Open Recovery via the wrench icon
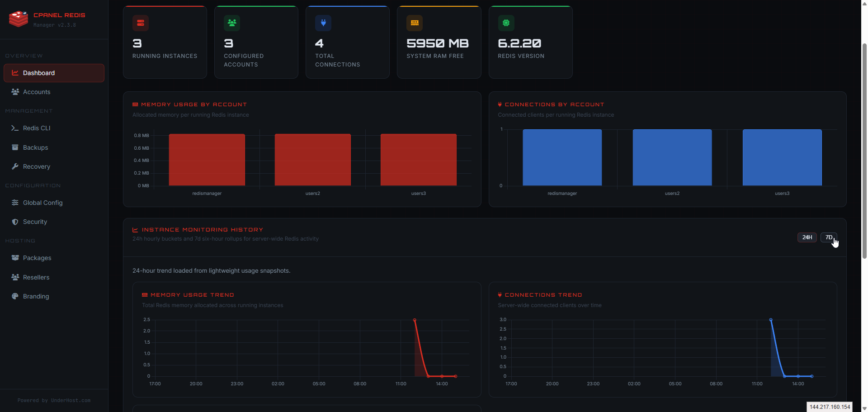The image size is (868, 412). (15, 166)
